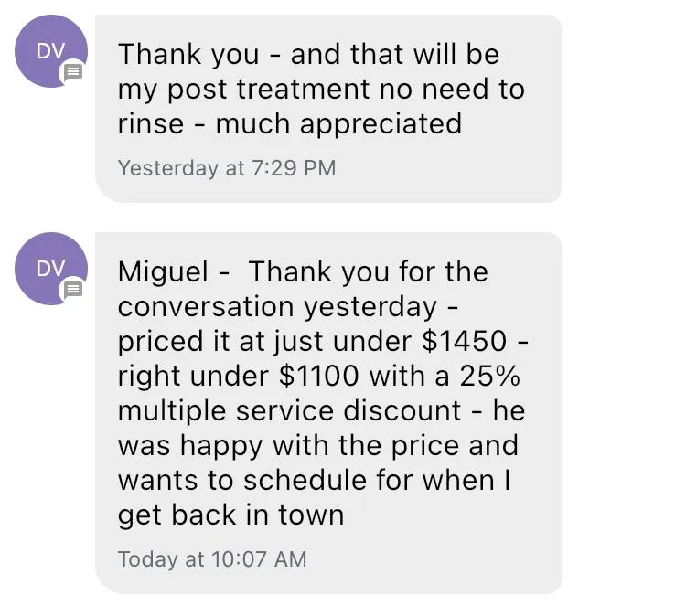This screenshot has width=686, height=616.
Task: Click the "$1100" amount in the message
Action: (x=318, y=376)
